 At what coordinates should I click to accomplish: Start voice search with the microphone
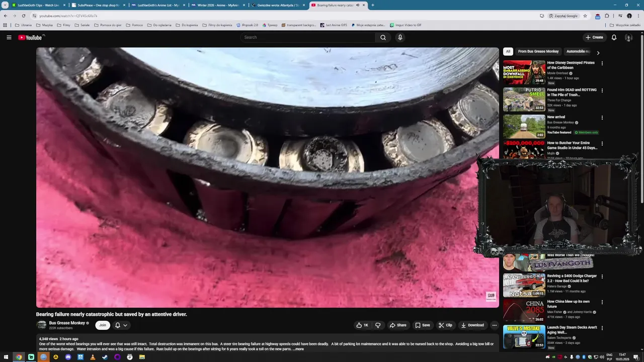pos(400,37)
